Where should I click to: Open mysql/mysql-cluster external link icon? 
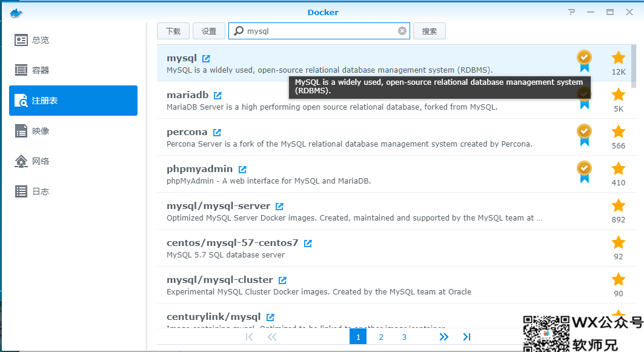click(282, 281)
